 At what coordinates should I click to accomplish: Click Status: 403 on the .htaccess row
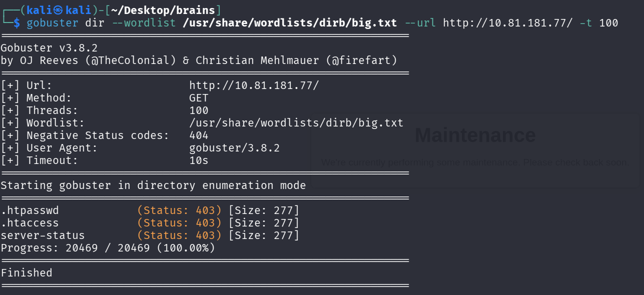179,223
